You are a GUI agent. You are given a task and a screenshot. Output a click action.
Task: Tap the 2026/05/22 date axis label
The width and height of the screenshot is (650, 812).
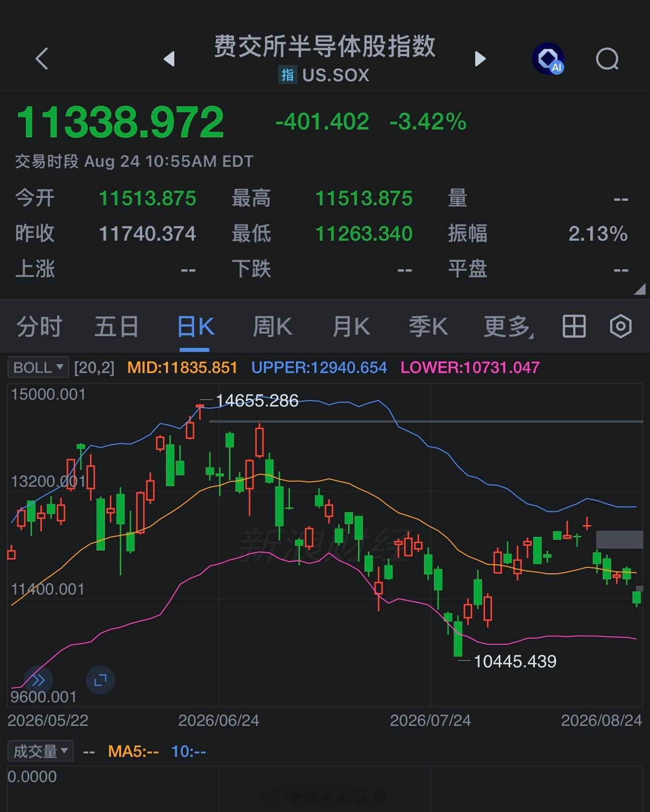[x=48, y=720]
